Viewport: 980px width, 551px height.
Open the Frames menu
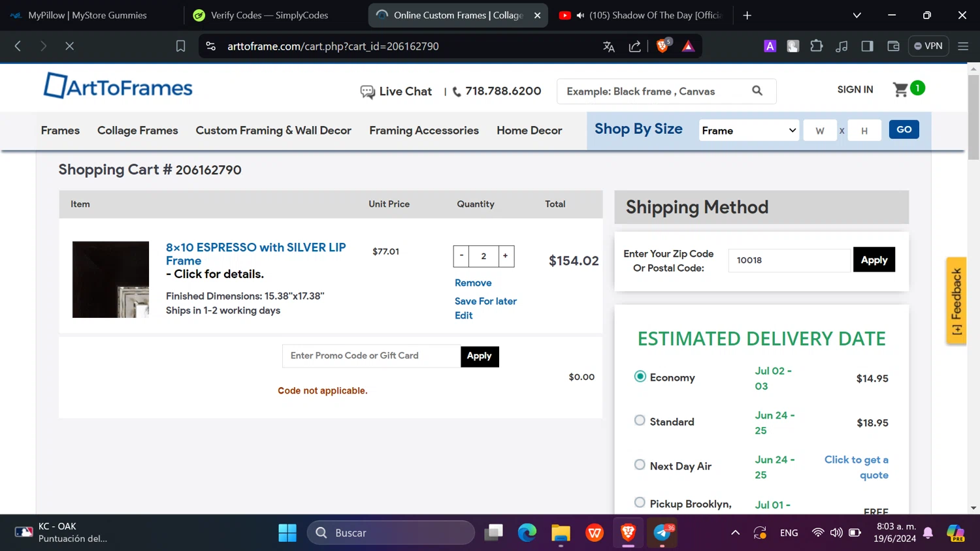coord(60,131)
